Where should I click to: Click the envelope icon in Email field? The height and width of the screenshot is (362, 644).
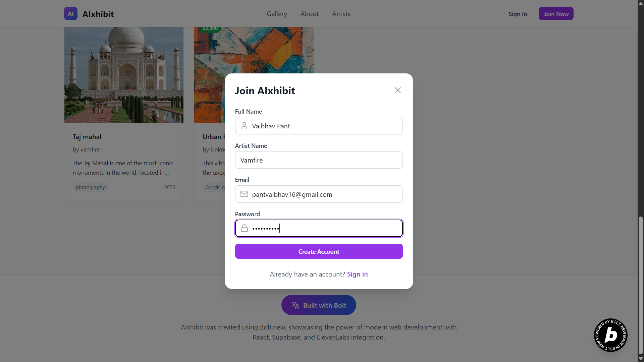(244, 194)
